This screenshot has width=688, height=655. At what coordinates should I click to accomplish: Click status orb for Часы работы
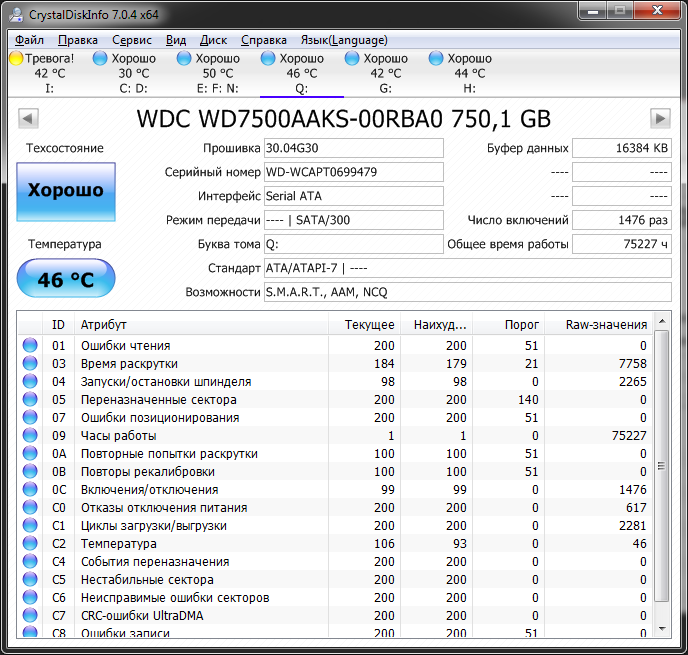[30, 435]
